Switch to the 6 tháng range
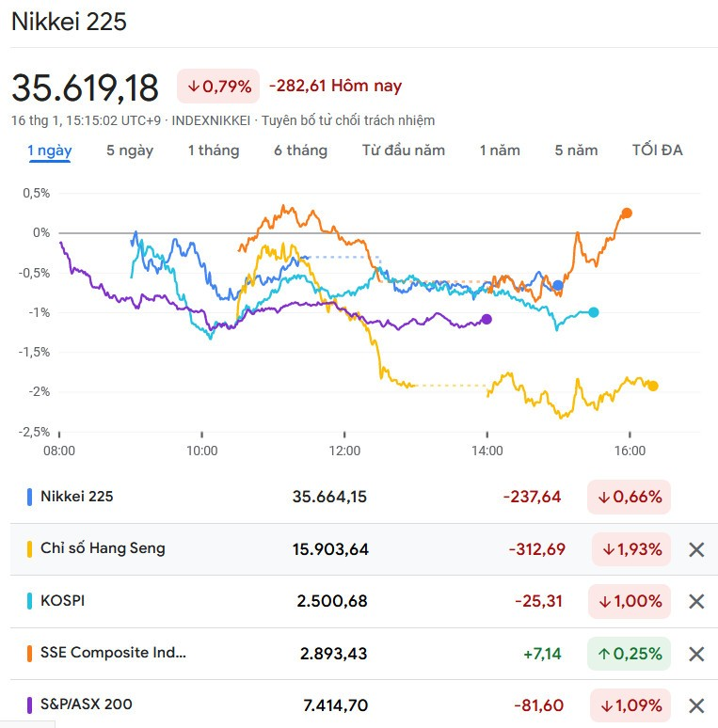Image resolution: width=718 pixels, height=728 pixels. click(x=301, y=150)
